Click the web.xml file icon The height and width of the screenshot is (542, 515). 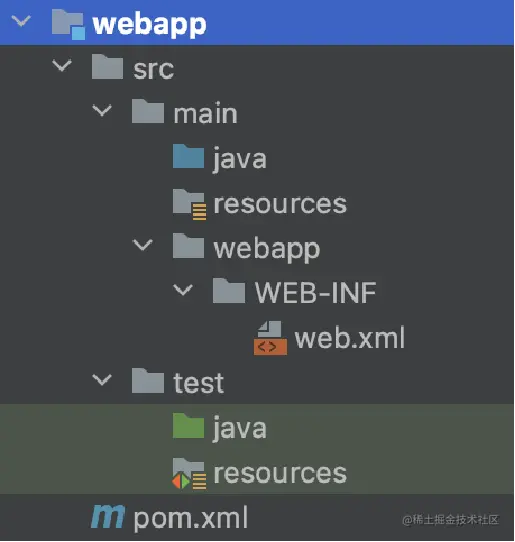pyautogui.click(x=270, y=338)
